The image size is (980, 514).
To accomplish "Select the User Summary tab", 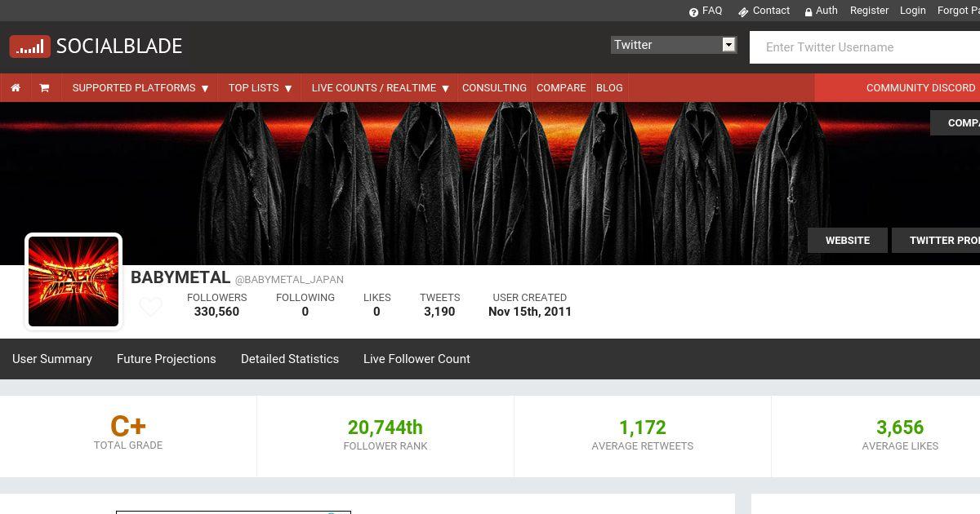I will 52,359.
